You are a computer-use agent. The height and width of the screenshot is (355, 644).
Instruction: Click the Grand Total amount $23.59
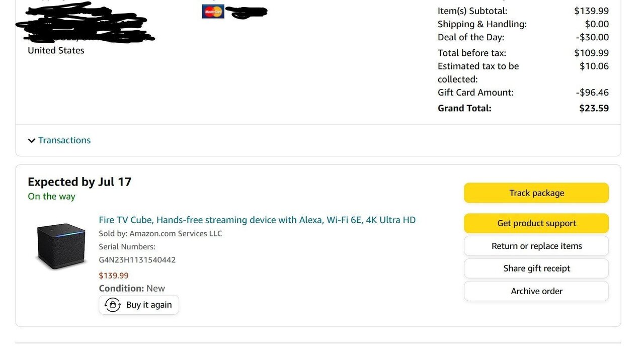tap(594, 108)
